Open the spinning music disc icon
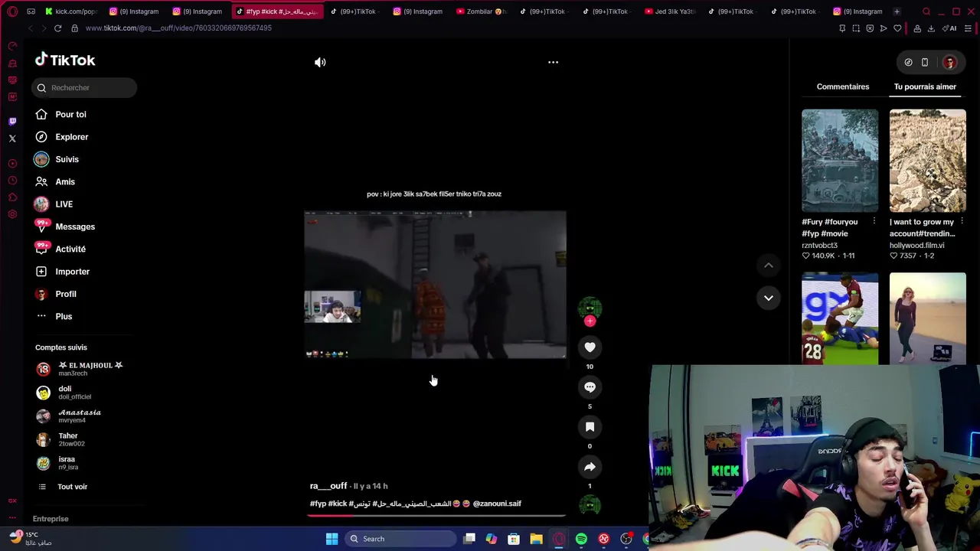 pyautogui.click(x=590, y=505)
